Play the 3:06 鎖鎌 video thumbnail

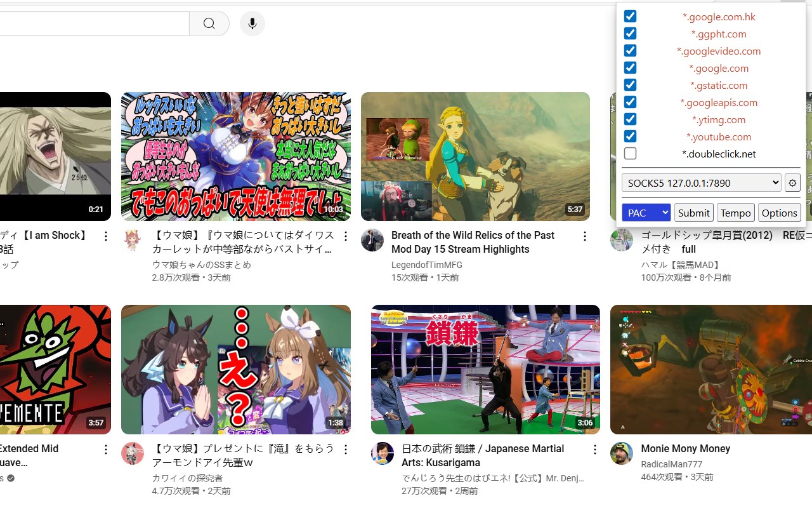click(x=485, y=370)
